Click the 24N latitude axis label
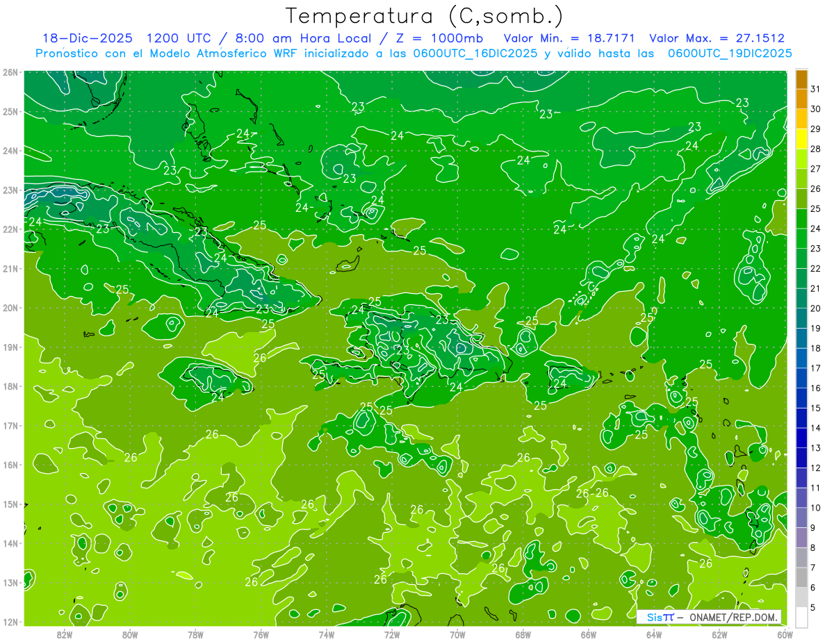The width and height of the screenshot is (834, 644). [x=10, y=151]
